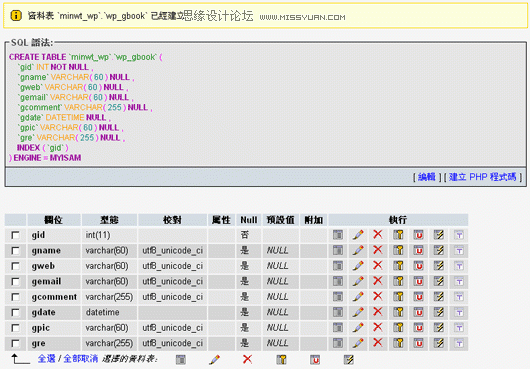This screenshot has width=530, height=369.
Task: Delete gpic field with red X
Action: coord(378,327)
